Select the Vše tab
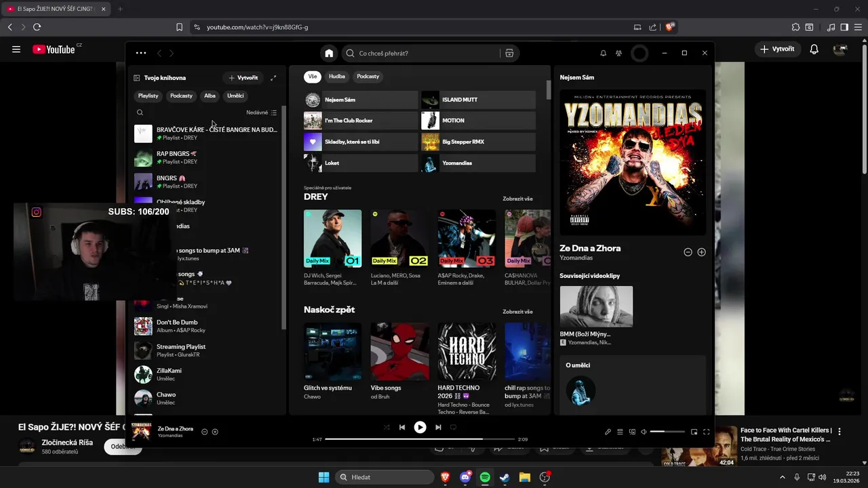Screen dimensions: 868x488 coord(313,77)
